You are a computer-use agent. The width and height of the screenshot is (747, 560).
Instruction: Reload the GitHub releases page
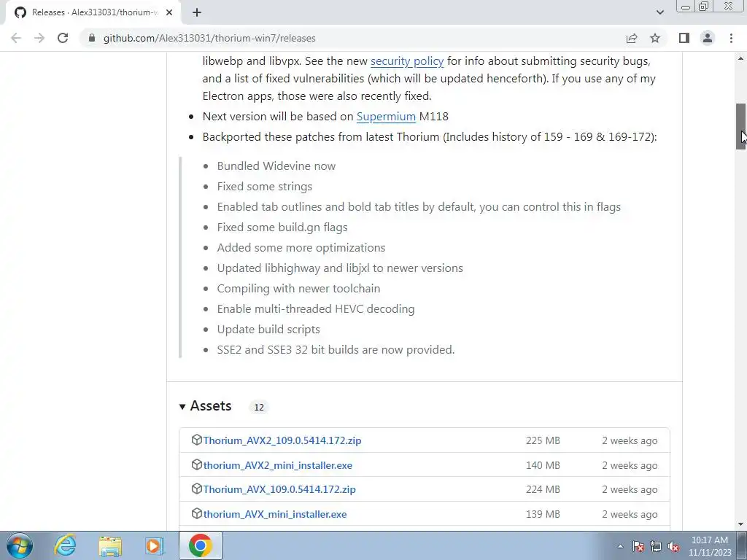63,38
